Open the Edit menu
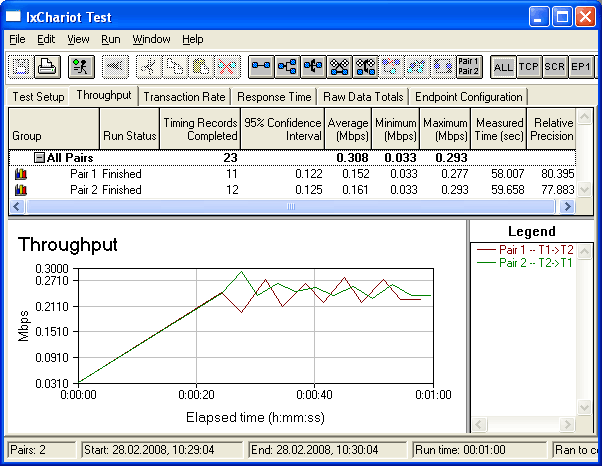The image size is (602, 466). pos(46,39)
